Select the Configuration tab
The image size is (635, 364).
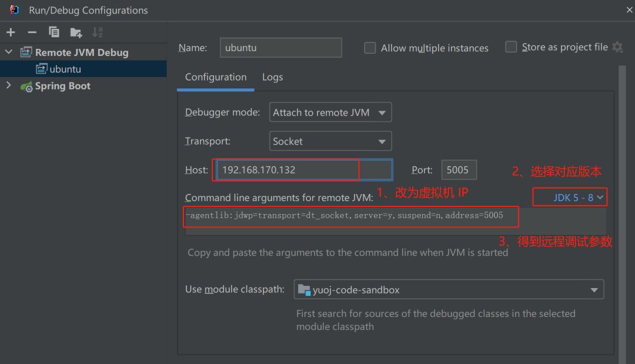[215, 77]
